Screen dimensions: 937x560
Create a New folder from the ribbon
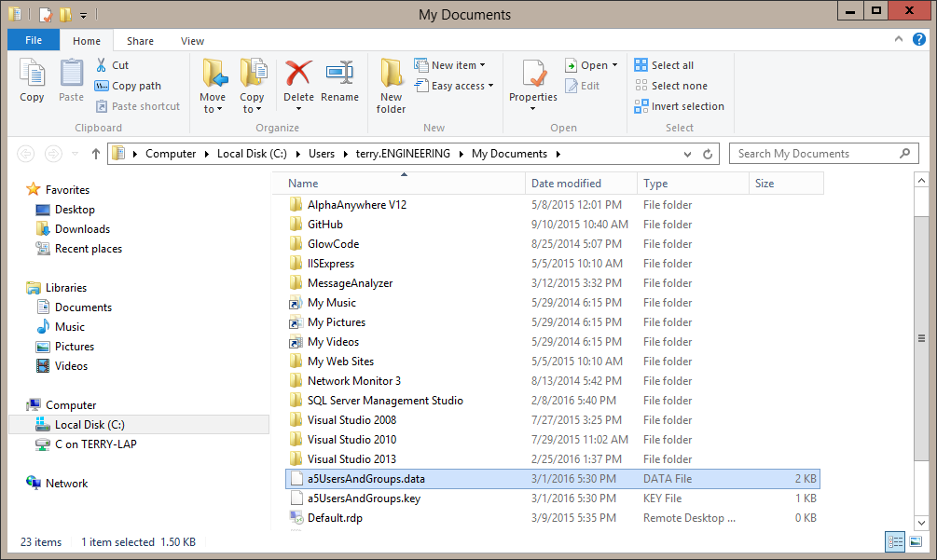coord(391,86)
